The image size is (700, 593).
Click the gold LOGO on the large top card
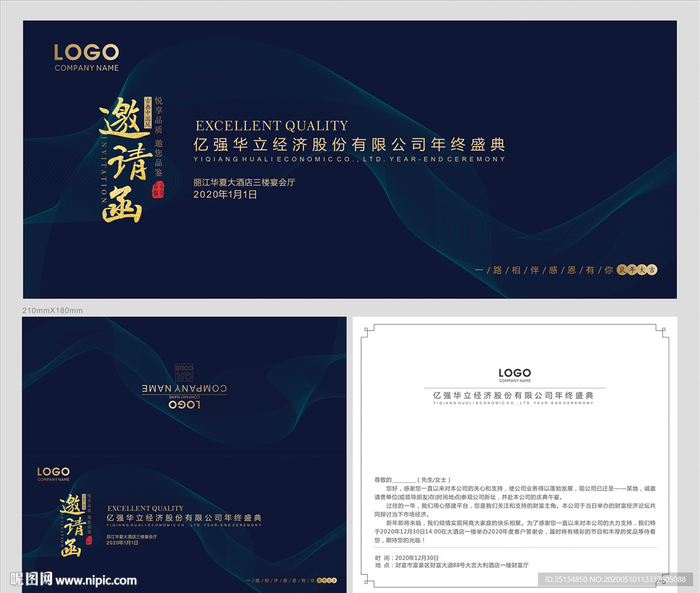(87, 52)
